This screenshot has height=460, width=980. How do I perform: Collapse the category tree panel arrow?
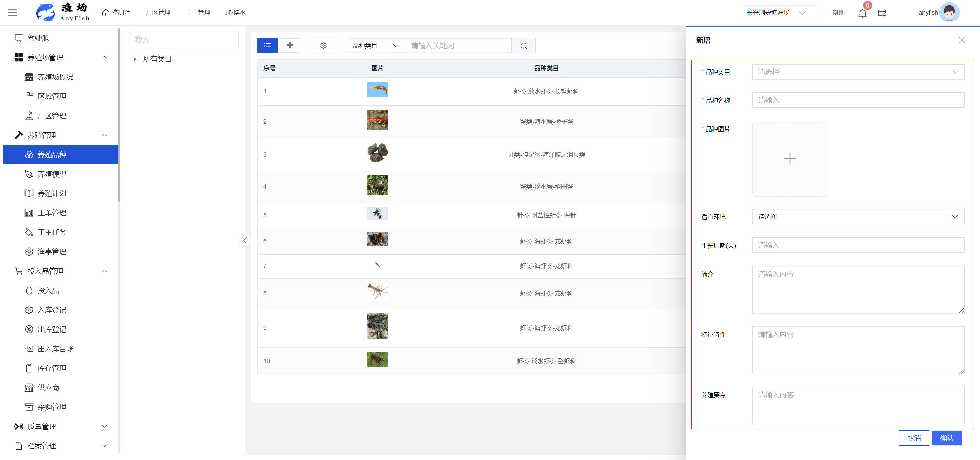245,240
